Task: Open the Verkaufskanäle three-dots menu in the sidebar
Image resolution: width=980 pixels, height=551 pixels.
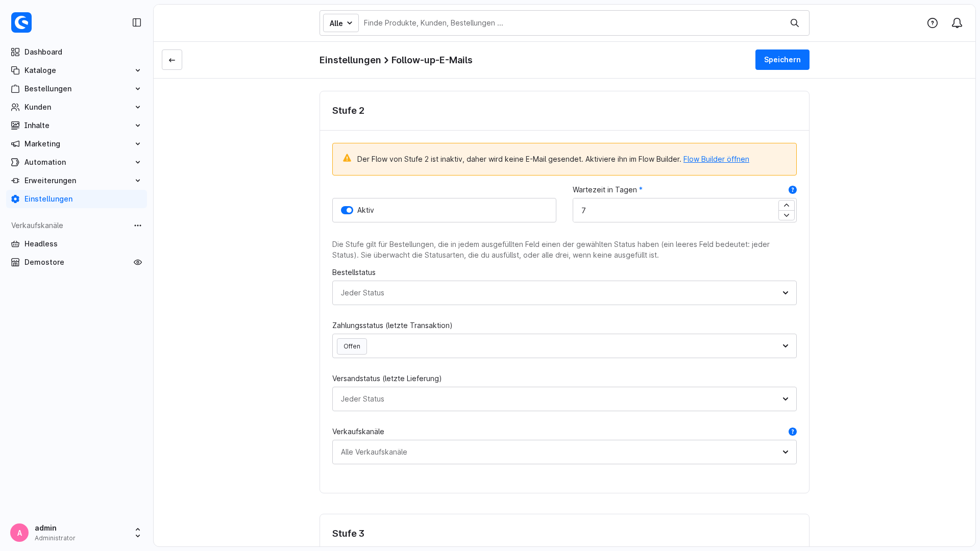Action: (x=138, y=226)
